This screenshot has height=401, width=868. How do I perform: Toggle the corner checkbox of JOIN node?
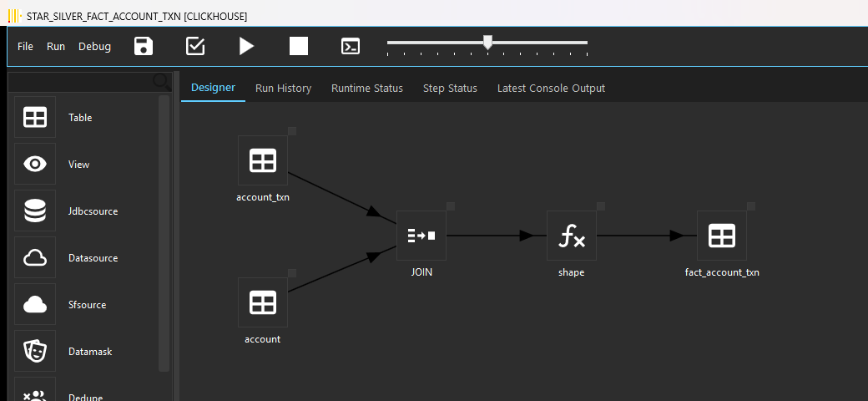coord(451,206)
